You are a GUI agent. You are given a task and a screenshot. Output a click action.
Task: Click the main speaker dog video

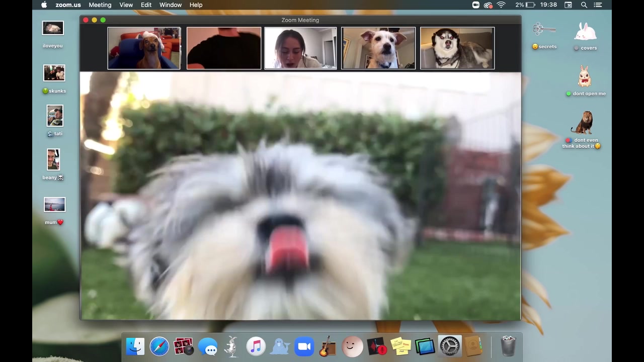point(300,196)
